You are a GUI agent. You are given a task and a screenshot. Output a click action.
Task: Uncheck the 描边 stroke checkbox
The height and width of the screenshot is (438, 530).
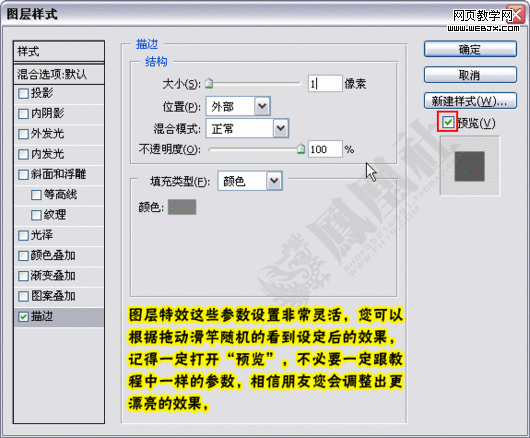pos(23,317)
